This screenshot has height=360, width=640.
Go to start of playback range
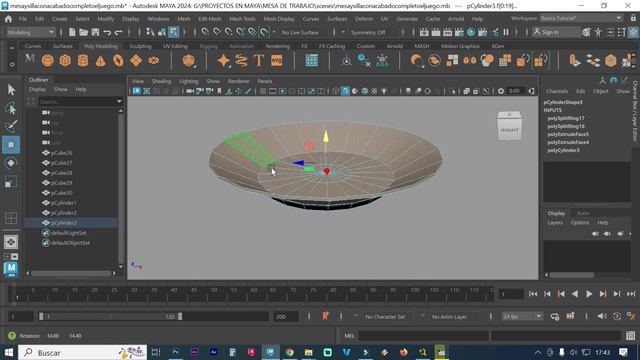pyautogui.click(x=533, y=294)
